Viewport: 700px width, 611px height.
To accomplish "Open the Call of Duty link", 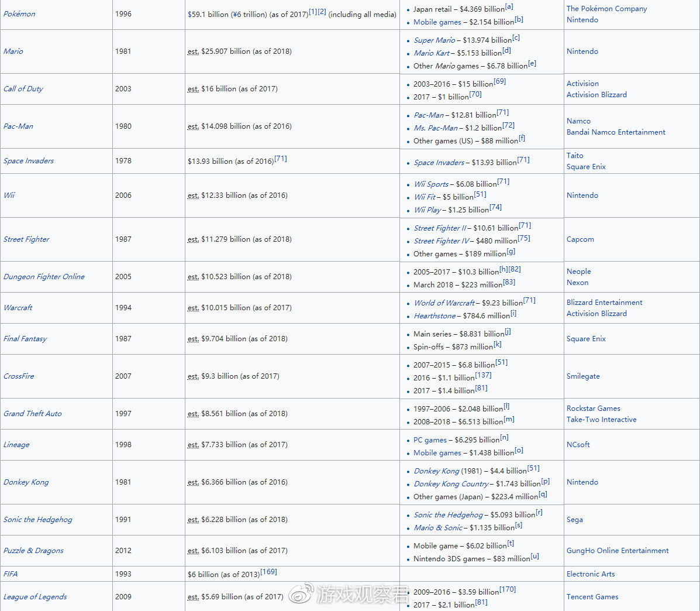I will click(x=23, y=89).
